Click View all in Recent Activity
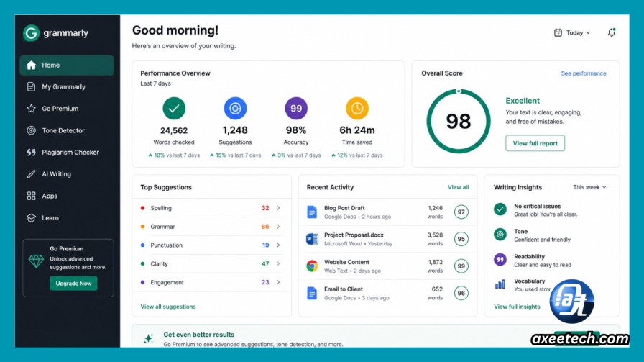This screenshot has width=644, height=362. click(x=458, y=187)
